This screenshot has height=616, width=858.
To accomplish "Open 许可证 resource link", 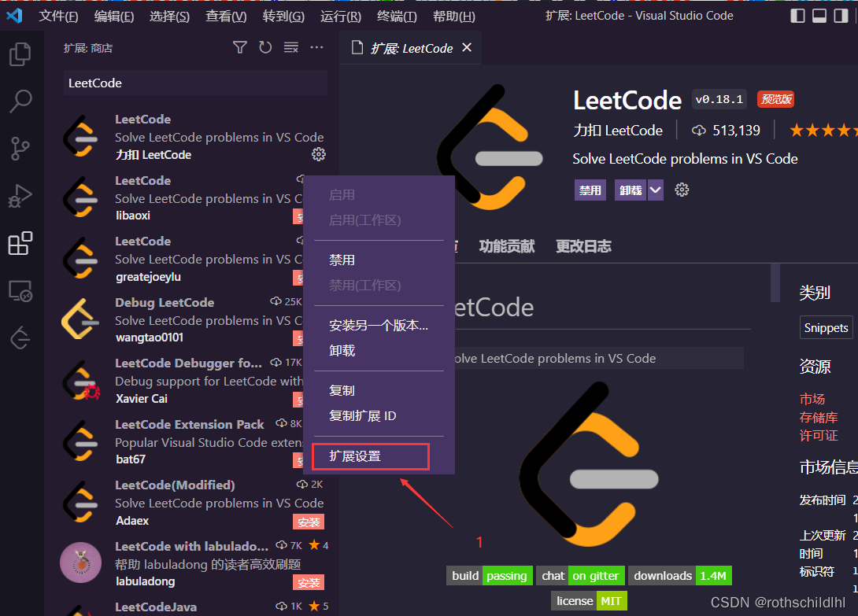I will pos(819,436).
